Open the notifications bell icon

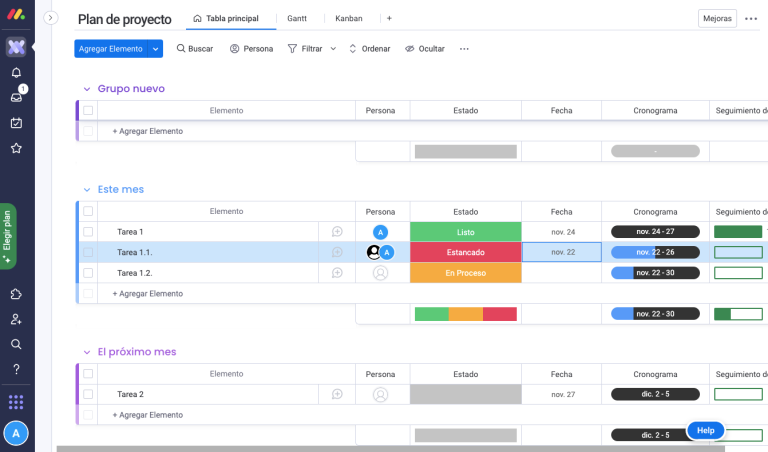click(16, 73)
